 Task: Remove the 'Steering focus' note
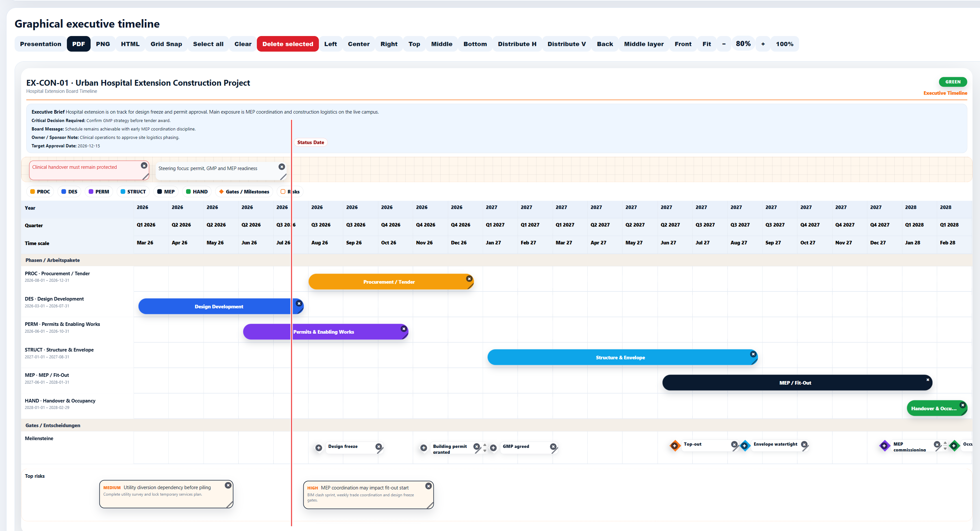(282, 167)
